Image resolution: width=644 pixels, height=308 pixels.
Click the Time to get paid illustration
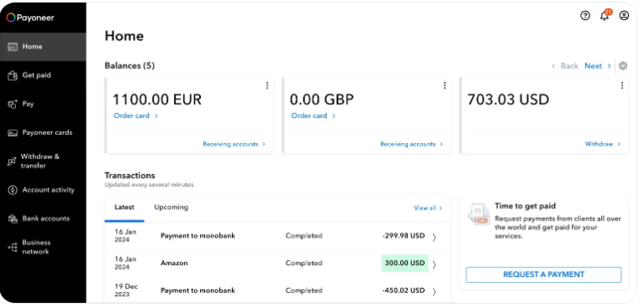[x=478, y=215]
